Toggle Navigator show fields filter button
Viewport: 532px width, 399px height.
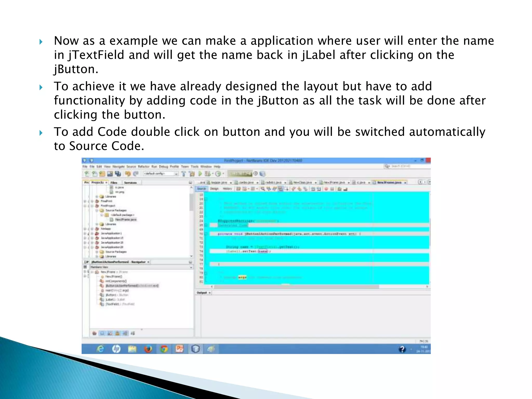click(102, 333)
